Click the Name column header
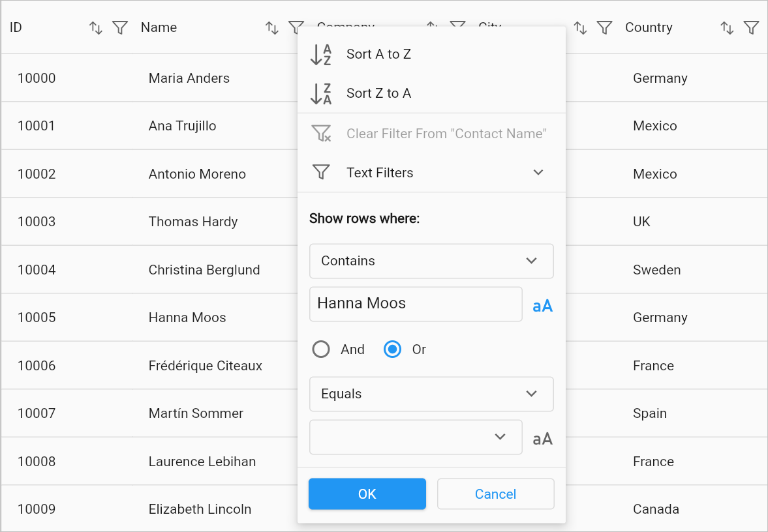768x532 pixels. click(159, 27)
